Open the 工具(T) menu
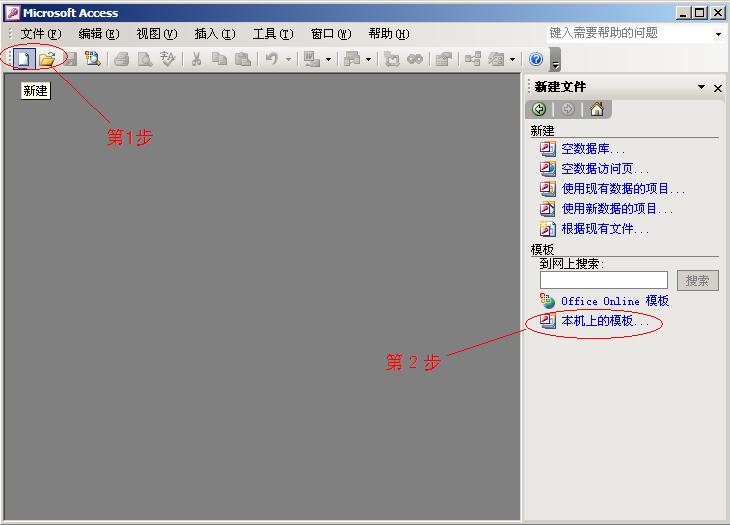 273,34
